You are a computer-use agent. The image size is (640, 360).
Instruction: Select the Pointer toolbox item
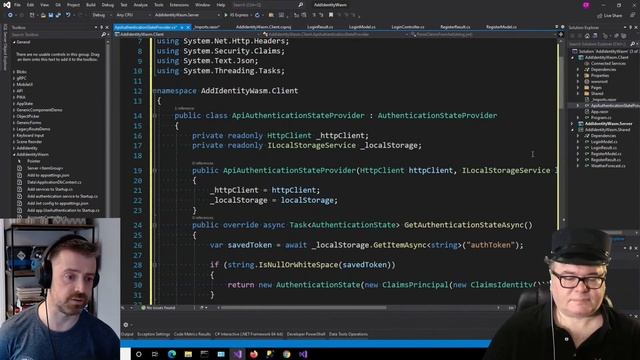tap(33, 161)
